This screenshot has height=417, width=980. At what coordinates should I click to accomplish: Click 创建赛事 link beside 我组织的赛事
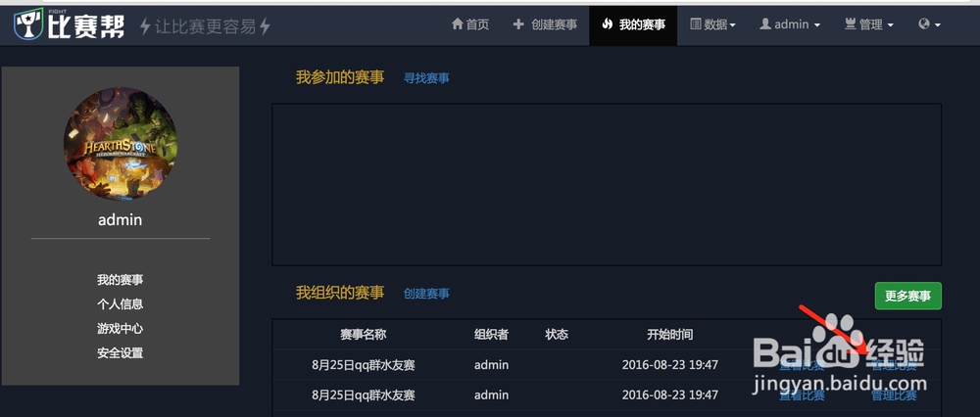point(426,294)
